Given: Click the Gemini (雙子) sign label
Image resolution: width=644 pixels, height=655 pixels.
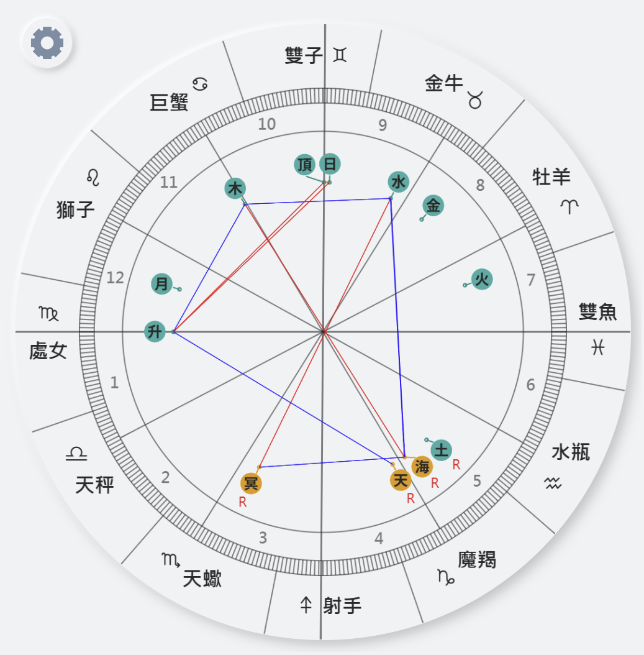Looking at the screenshot, I should (x=304, y=55).
